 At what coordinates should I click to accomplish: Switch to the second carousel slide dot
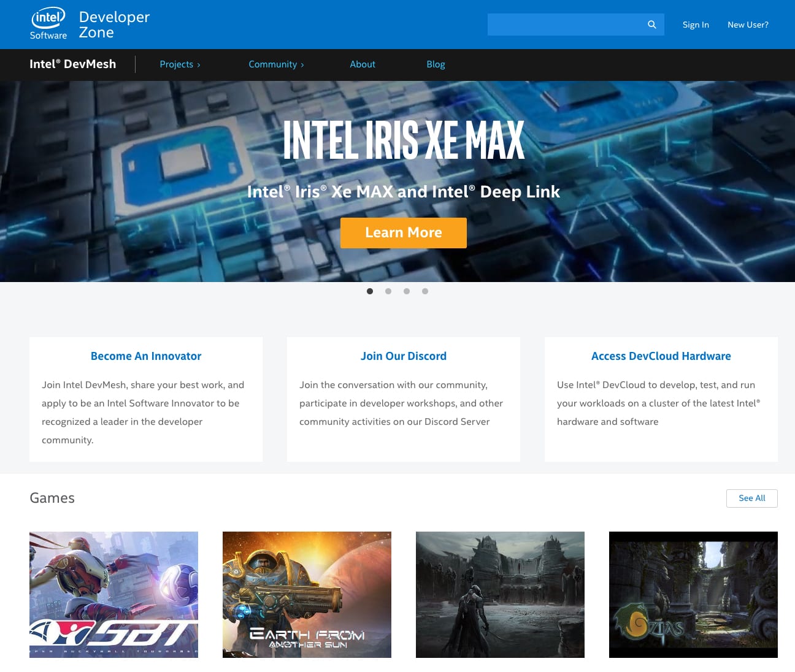(388, 291)
